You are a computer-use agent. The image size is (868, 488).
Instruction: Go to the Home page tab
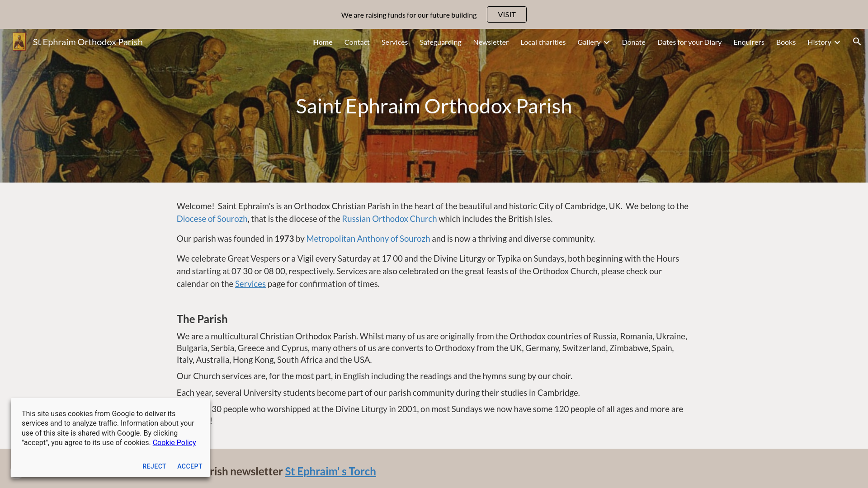click(x=323, y=42)
